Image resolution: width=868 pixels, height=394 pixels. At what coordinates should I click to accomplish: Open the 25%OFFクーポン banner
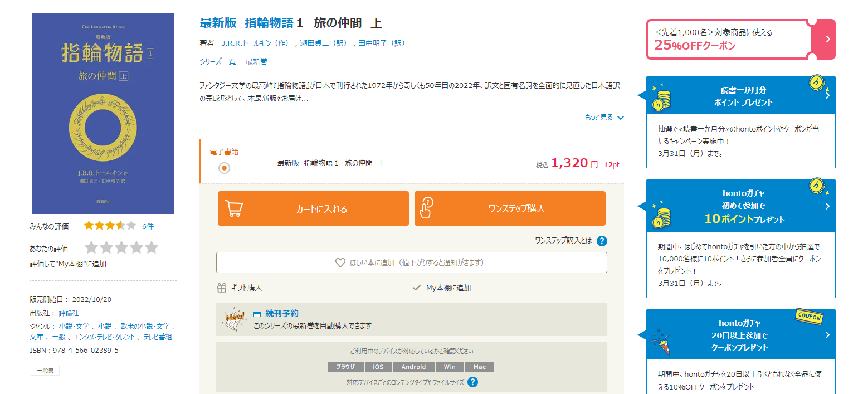(x=740, y=39)
